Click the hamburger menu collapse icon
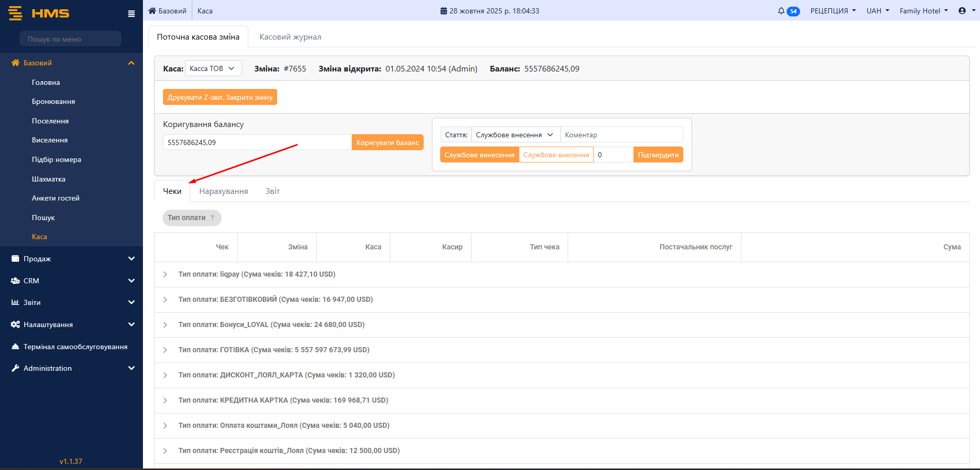This screenshot has width=980, height=470. (131, 14)
